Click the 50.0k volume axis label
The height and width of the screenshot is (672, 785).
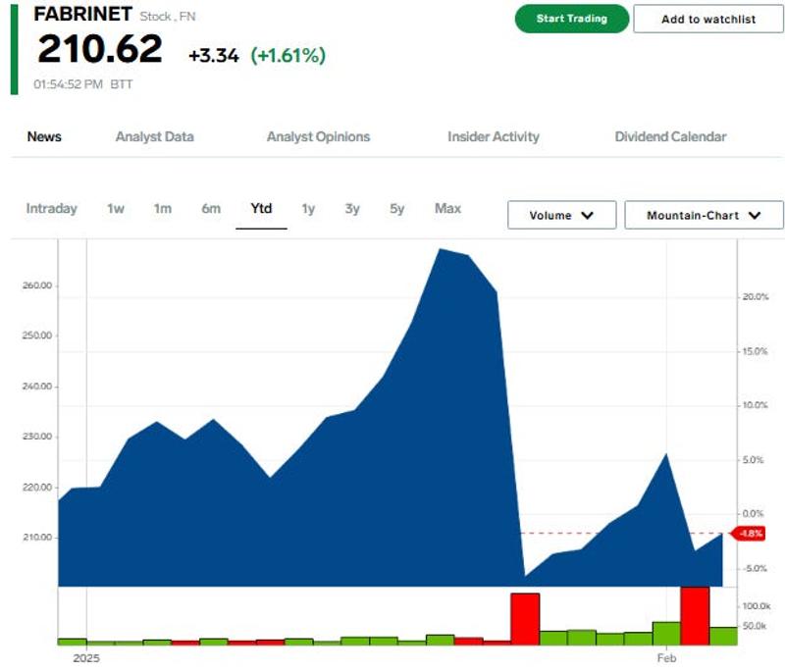(755, 626)
